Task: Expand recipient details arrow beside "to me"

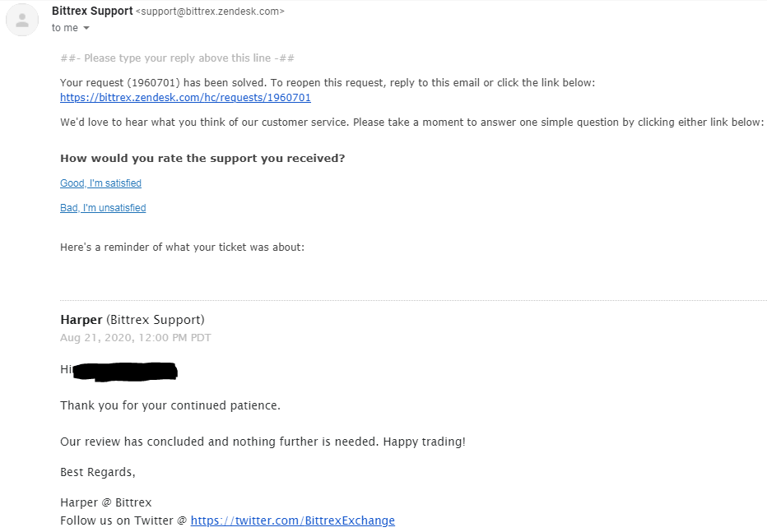Action: pyautogui.click(x=86, y=28)
